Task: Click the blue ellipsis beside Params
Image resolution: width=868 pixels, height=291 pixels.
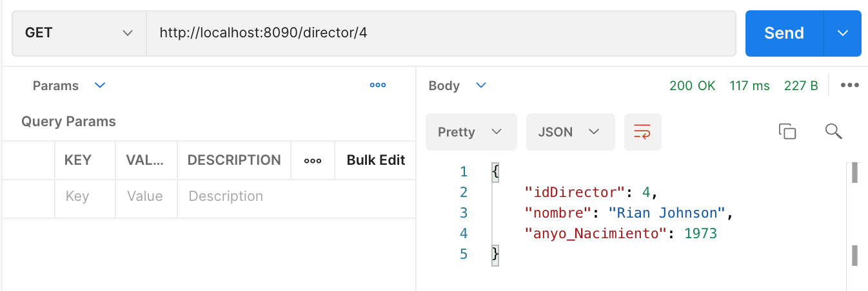Action: (378, 86)
